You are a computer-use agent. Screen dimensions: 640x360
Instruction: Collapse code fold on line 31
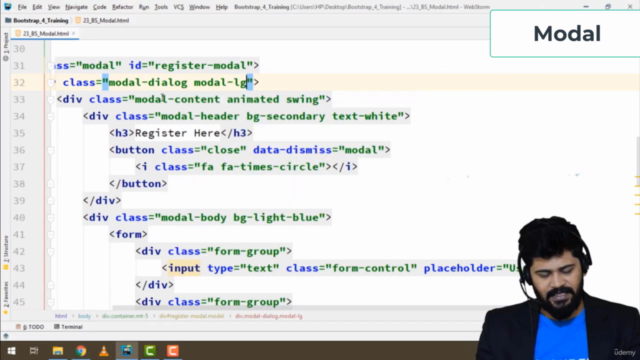coord(51,66)
